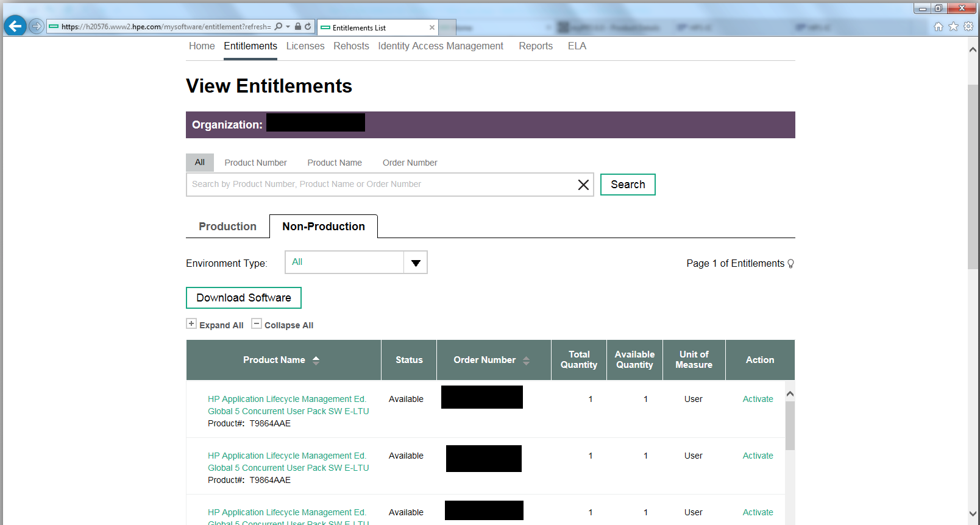Click Activate in the third entitlement row
The width and height of the screenshot is (980, 525).
click(x=758, y=512)
